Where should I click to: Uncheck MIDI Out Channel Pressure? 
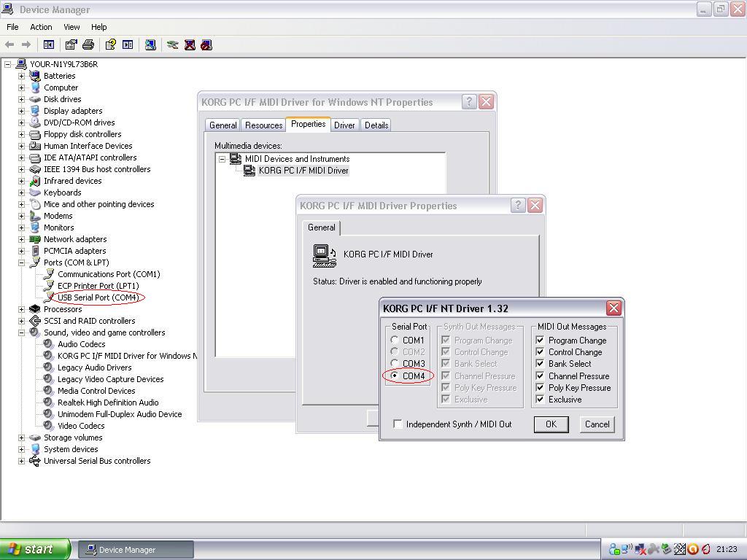540,376
